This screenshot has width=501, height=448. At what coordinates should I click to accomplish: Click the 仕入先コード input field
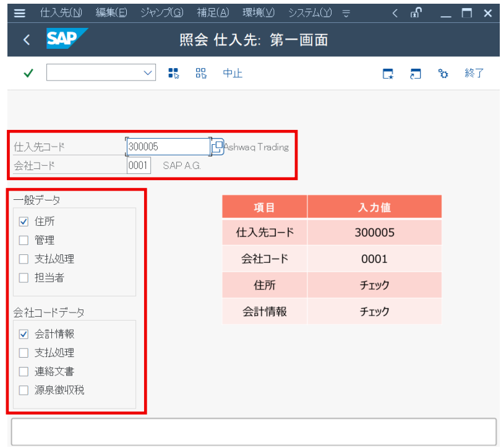tap(168, 147)
